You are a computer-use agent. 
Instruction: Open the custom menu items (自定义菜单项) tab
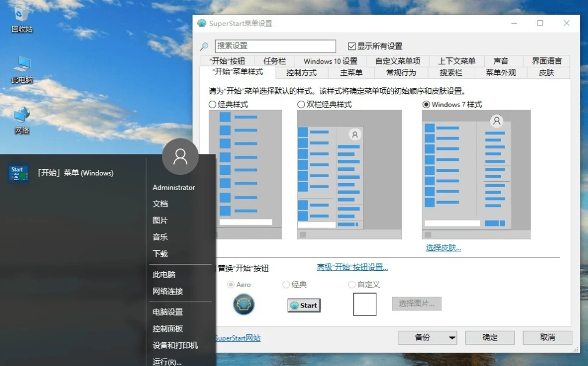point(397,61)
